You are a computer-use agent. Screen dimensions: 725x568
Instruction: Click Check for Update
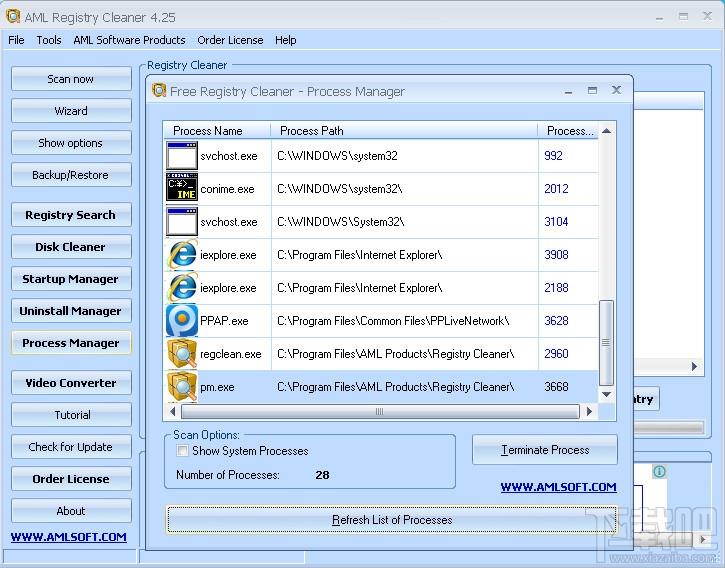(x=71, y=447)
